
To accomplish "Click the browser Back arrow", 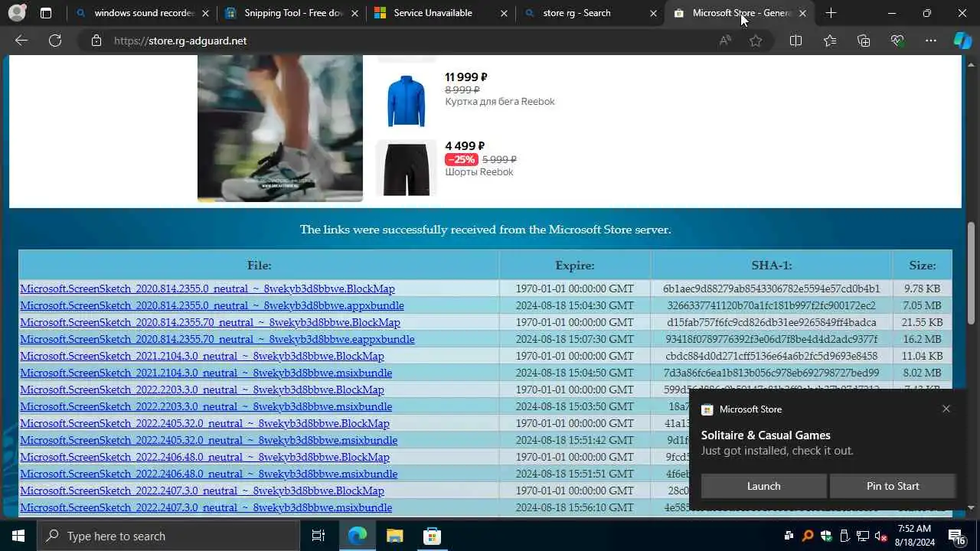I will 21,41.
